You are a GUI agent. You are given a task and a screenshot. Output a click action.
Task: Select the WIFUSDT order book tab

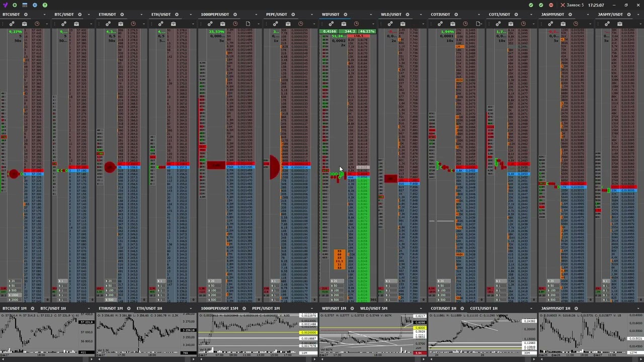[331, 15]
